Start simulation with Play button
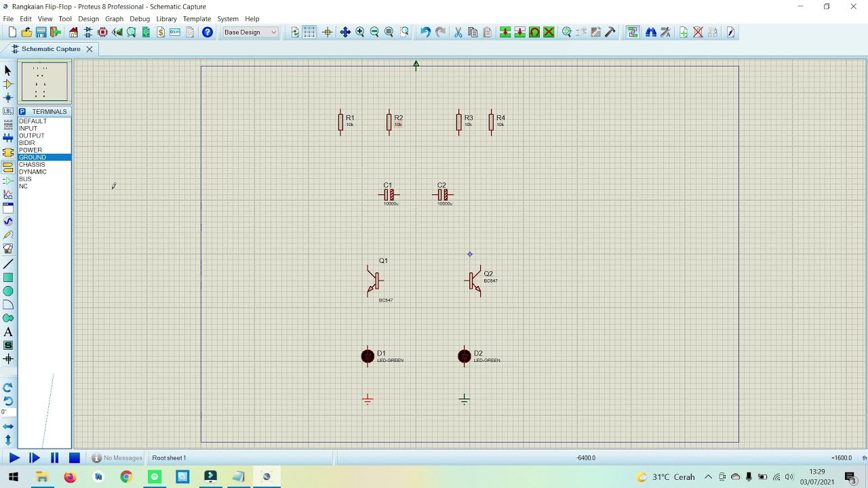 (14, 458)
